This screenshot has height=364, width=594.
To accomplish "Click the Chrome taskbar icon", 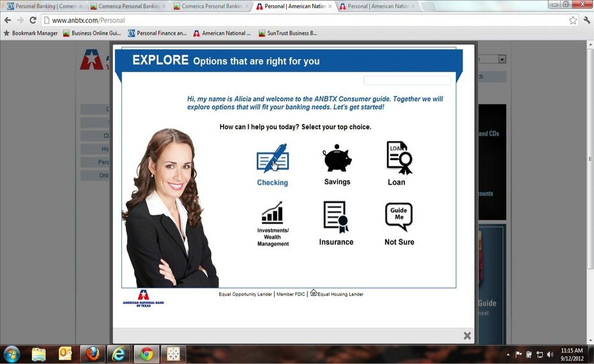I will point(146,354).
